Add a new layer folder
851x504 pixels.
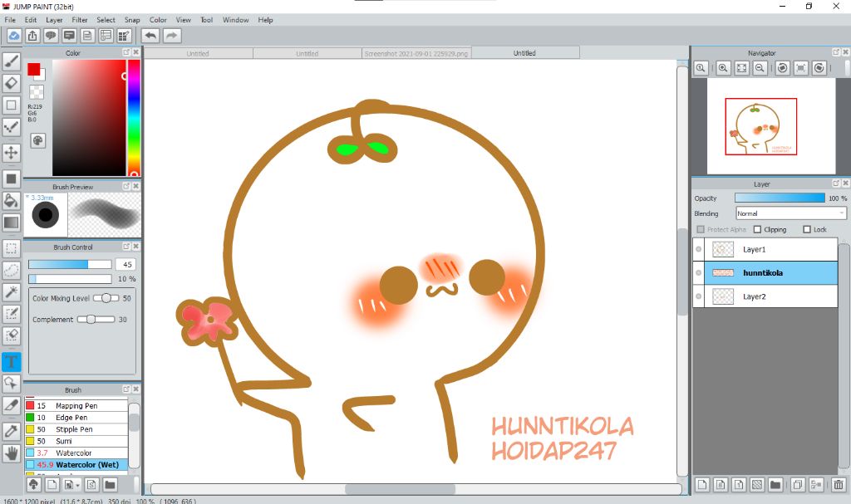(775, 484)
